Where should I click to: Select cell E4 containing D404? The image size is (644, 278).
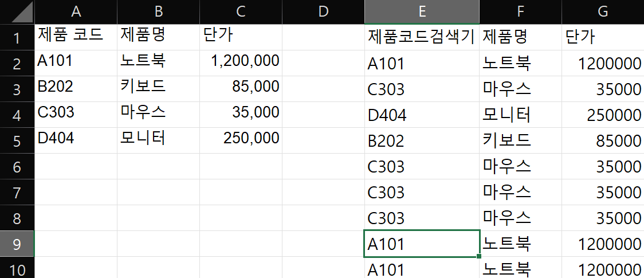(x=422, y=115)
